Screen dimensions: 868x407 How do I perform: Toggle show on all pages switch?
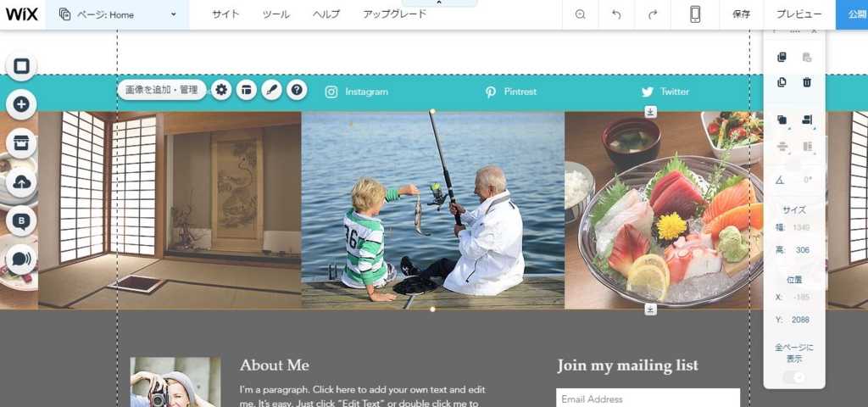794,377
